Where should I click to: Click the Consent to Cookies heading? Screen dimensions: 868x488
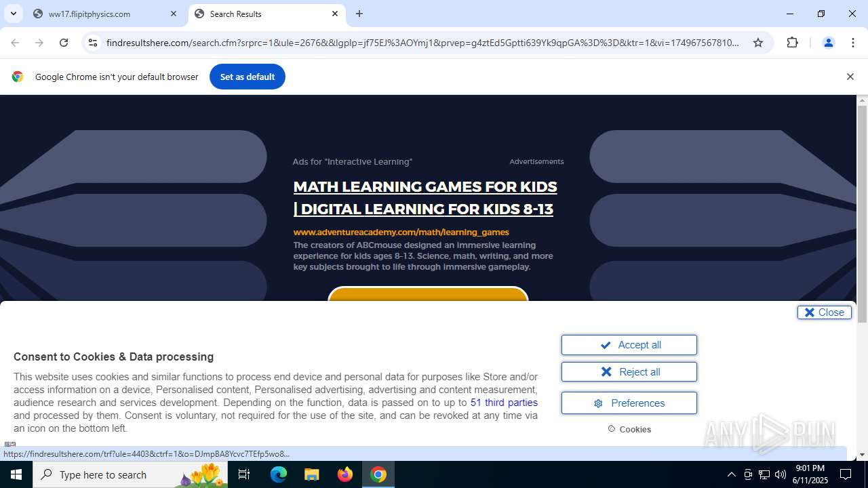tap(113, 357)
